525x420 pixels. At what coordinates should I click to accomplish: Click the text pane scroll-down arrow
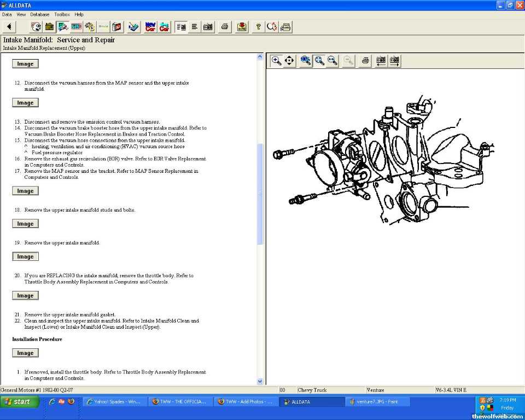point(260,381)
